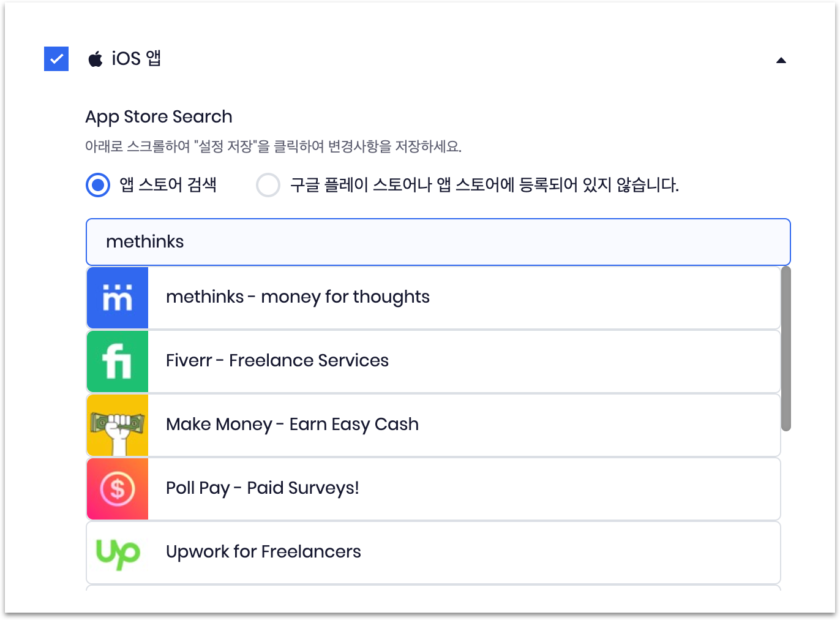Click the methinks app icon
The image size is (840, 620).
tap(117, 297)
